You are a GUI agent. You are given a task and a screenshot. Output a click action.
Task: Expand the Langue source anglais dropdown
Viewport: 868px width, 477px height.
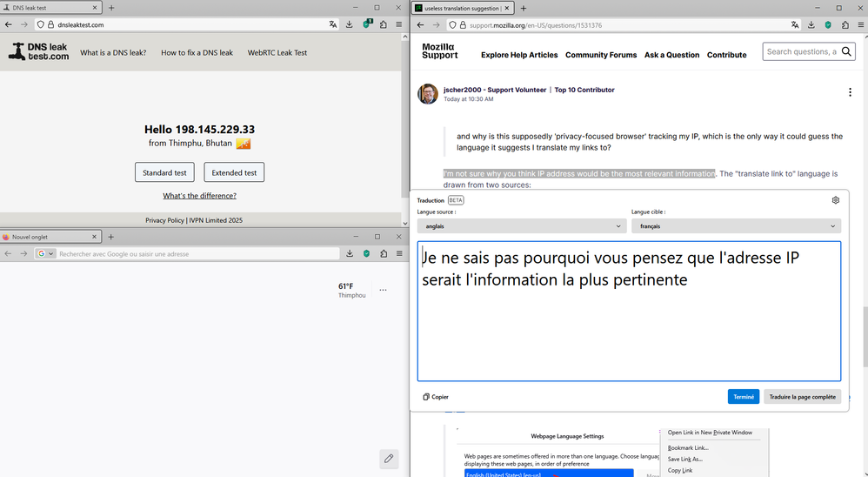[522, 226]
